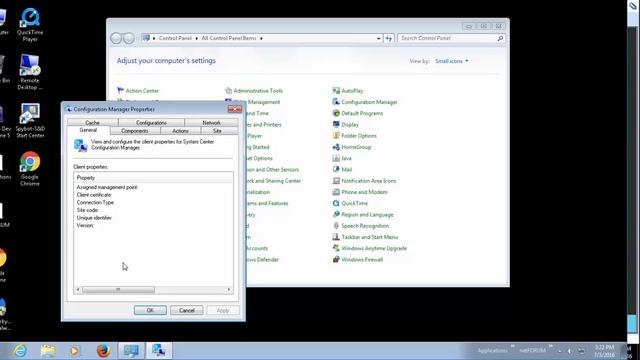Select the Client certificate row
This screenshot has width=640, height=360.
[x=94, y=195]
